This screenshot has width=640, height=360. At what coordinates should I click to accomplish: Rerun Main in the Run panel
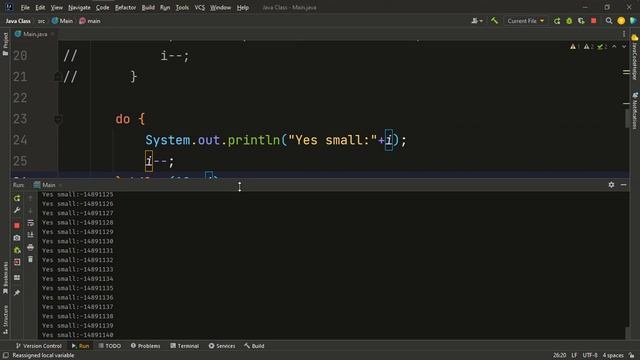point(17,198)
